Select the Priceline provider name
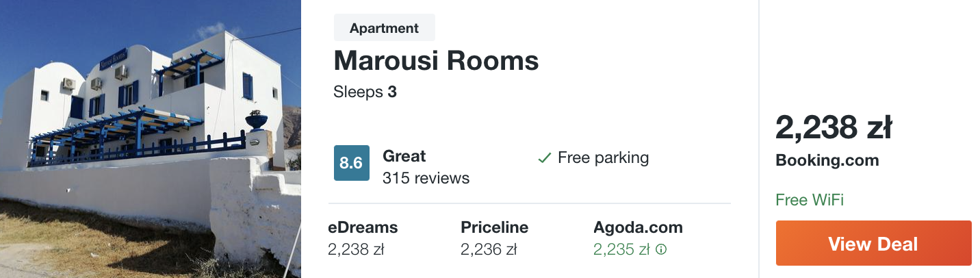Screen dimensions: 980x278 pos(495,227)
